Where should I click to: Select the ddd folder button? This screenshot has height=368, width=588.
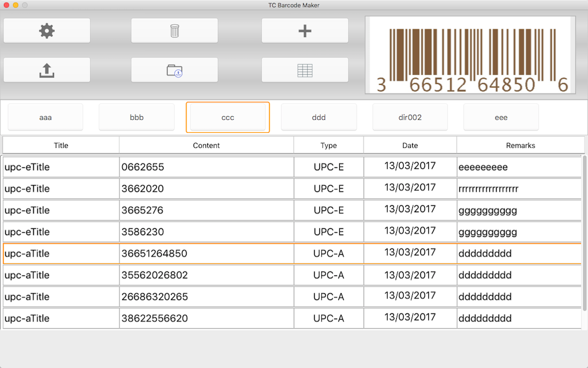(x=319, y=117)
